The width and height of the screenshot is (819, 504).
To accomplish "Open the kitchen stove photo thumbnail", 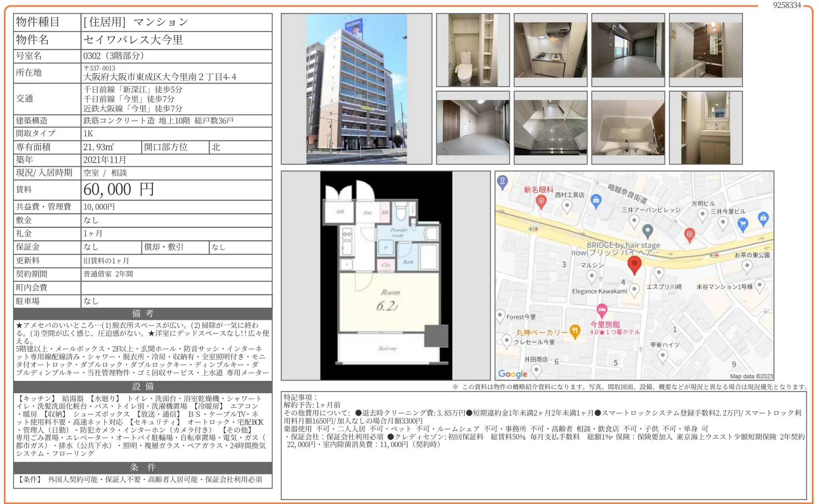I will 550,50.
